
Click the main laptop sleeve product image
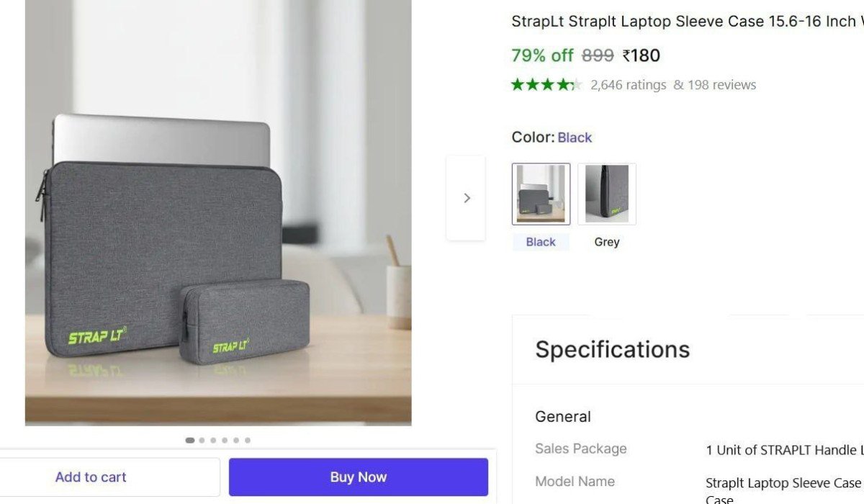[218, 212]
